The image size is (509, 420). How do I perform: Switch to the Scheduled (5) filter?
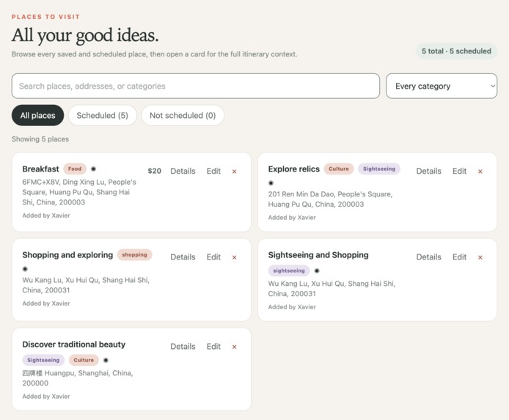point(102,115)
